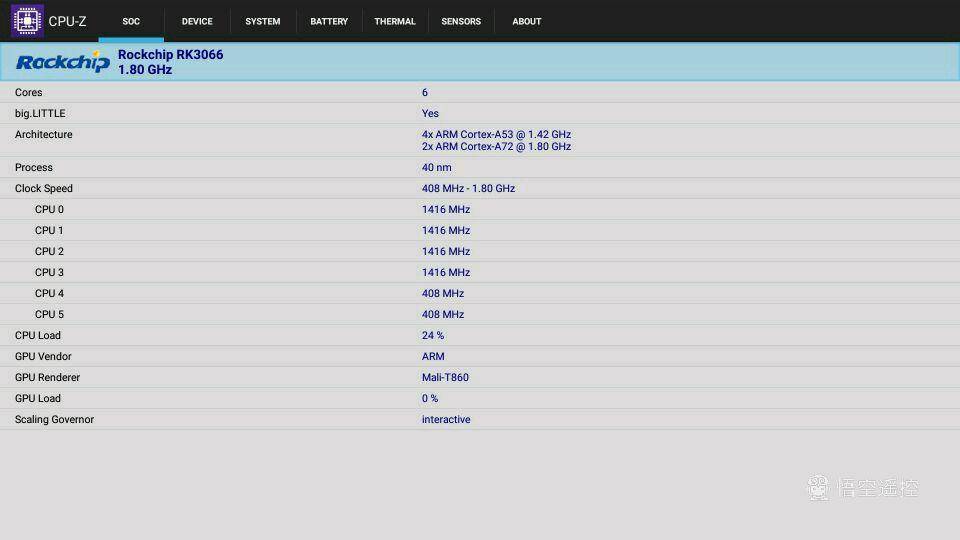
Task: Select the CPU 4 row label
Action: (x=49, y=293)
